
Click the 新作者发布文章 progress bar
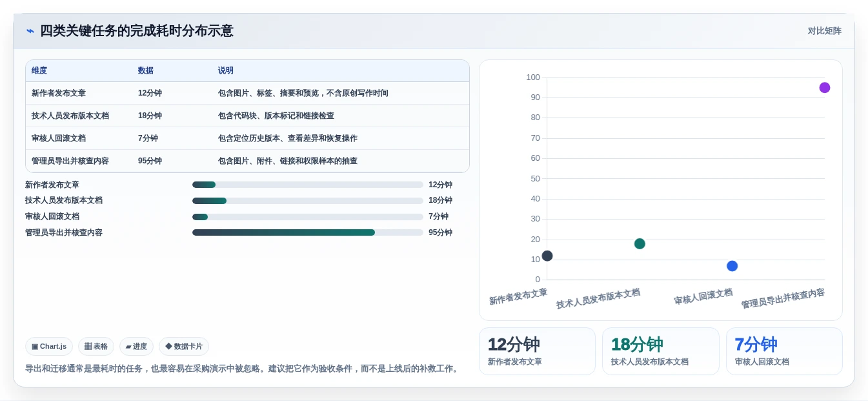click(x=308, y=185)
